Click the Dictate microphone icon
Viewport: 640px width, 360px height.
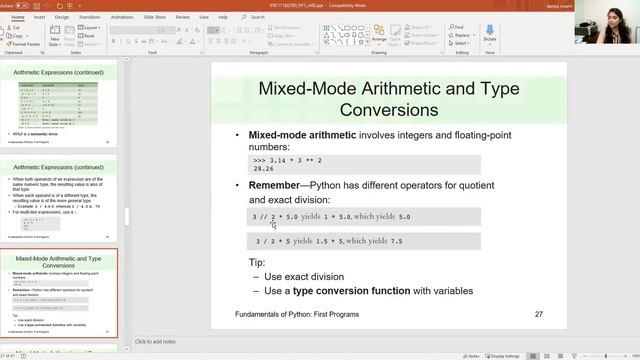[x=489, y=29]
